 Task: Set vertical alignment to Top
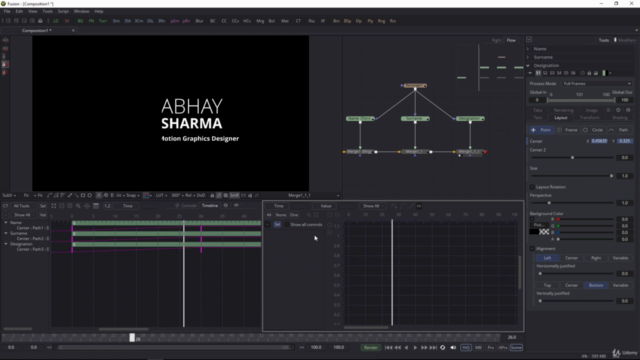point(547,285)
